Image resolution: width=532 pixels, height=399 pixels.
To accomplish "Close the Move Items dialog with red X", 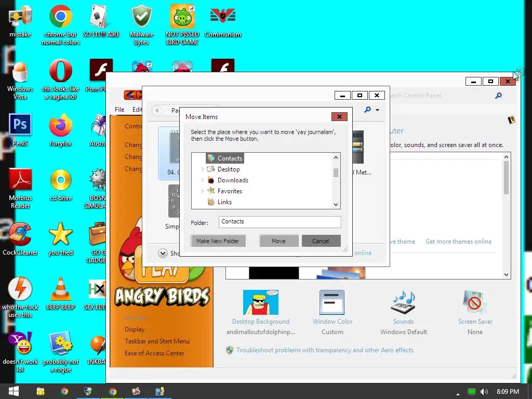I will point(339,117).
